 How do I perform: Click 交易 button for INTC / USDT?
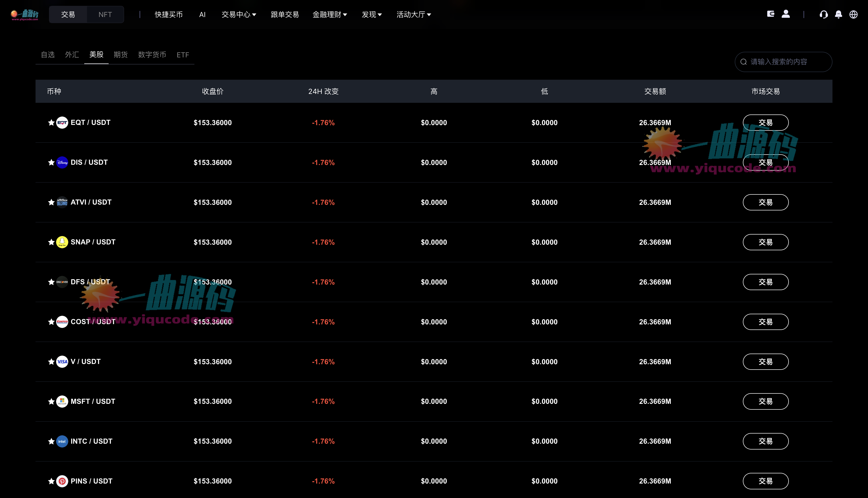(x=765, y=441)
